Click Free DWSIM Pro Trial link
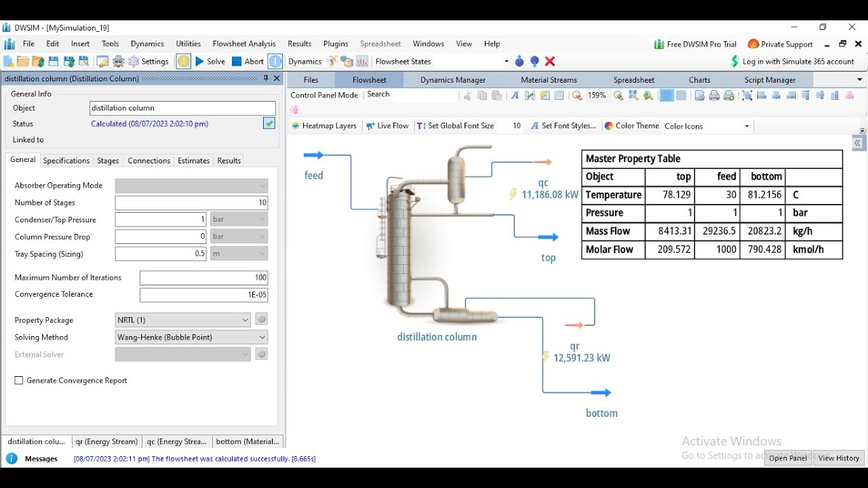868x488 pixels. 695,44
